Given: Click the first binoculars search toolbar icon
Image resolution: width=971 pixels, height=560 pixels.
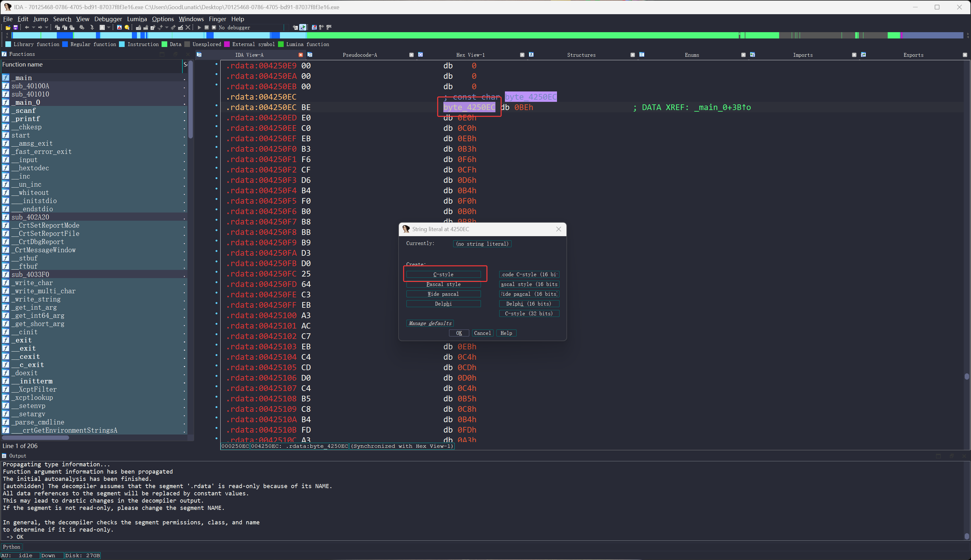Looking at the screenshot, I should (x=57, y=27).
